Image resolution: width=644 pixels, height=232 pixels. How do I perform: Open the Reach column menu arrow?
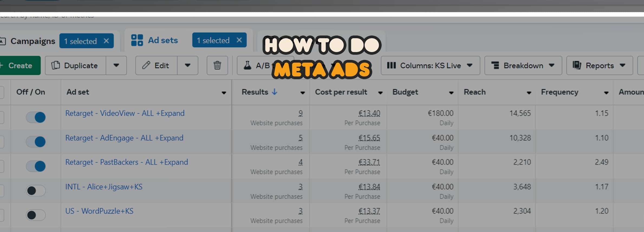(529, 93)
